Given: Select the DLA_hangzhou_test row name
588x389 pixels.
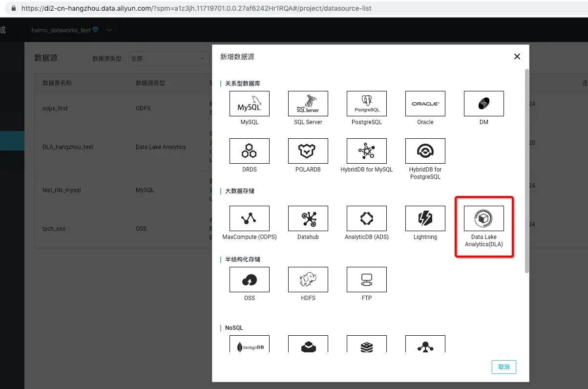Looking at the screenshot, I should (x=68, y=147).
